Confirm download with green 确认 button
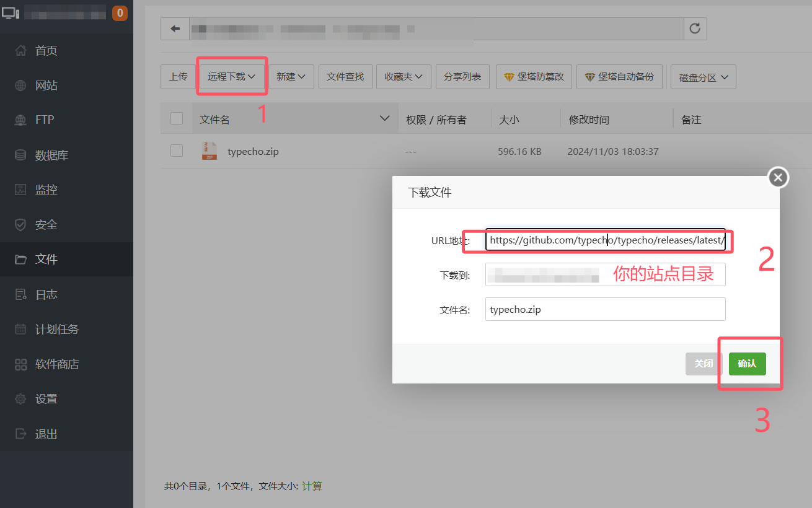 point(748,364)
